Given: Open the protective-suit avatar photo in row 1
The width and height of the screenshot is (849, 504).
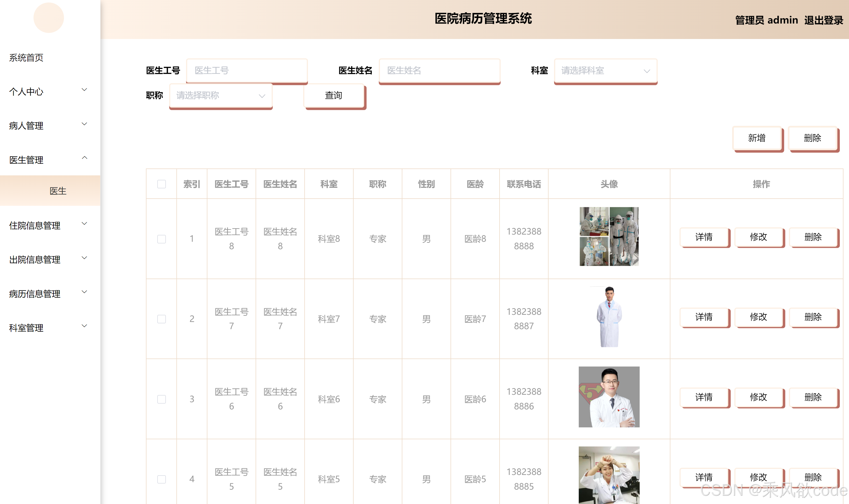Looking at the screenshot, I should pyautogui.click(x=609, y=237).
